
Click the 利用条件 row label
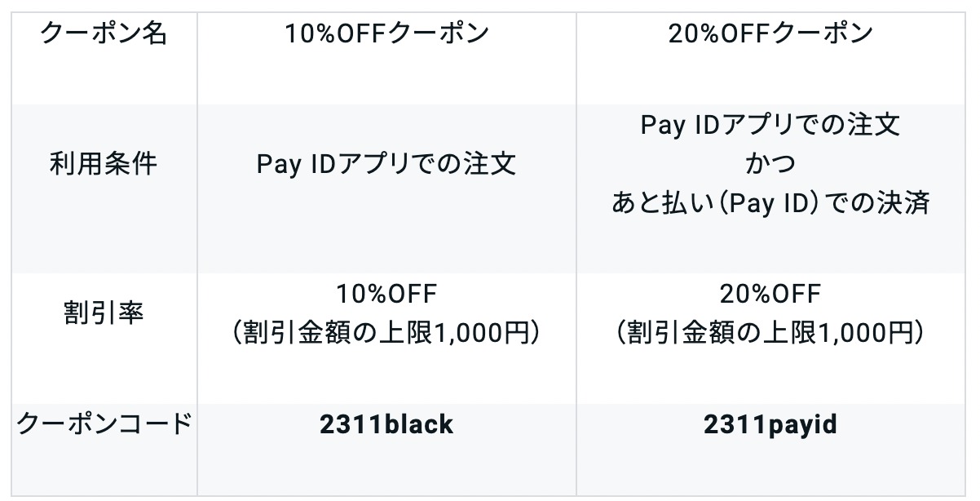(x=104, y=164)
